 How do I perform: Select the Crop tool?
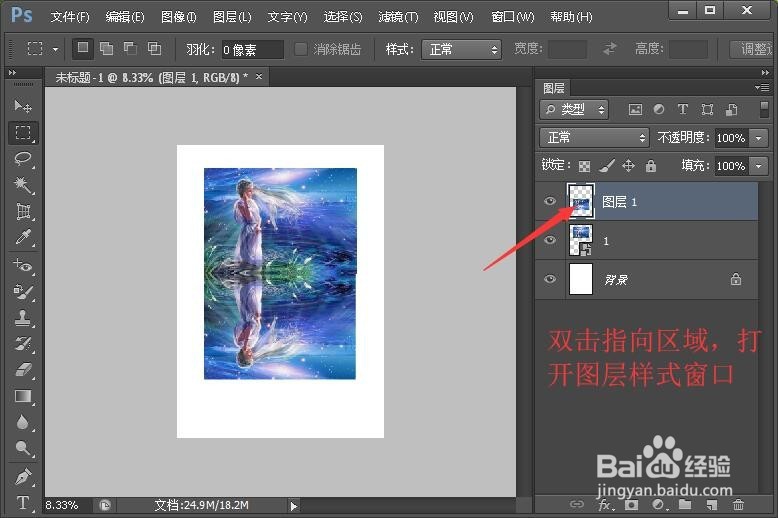[x=23, y=211]
